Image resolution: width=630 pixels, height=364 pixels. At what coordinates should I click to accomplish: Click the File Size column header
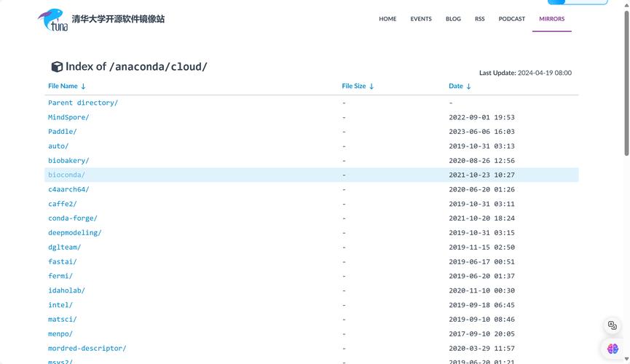(x=353, y=86)
